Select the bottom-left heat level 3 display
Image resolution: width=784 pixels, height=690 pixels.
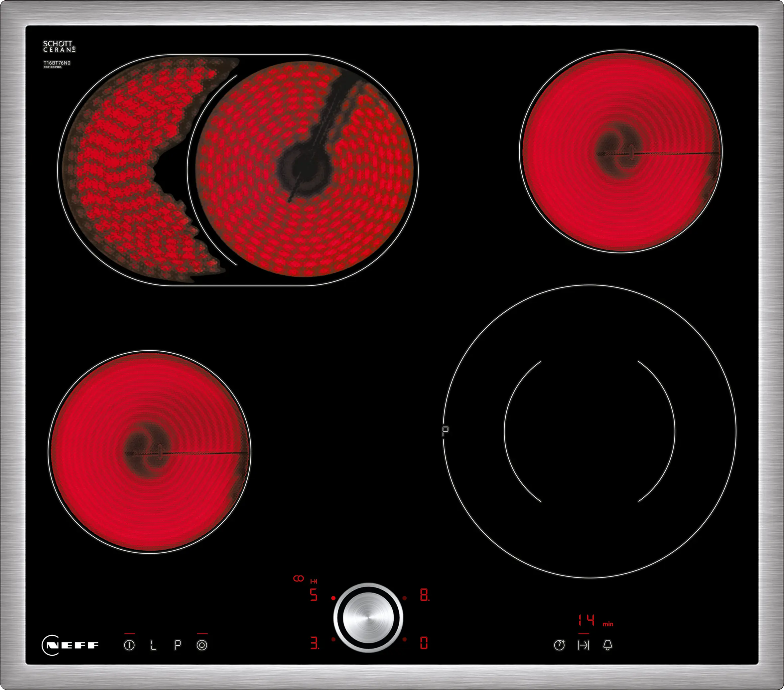[314, 643]
